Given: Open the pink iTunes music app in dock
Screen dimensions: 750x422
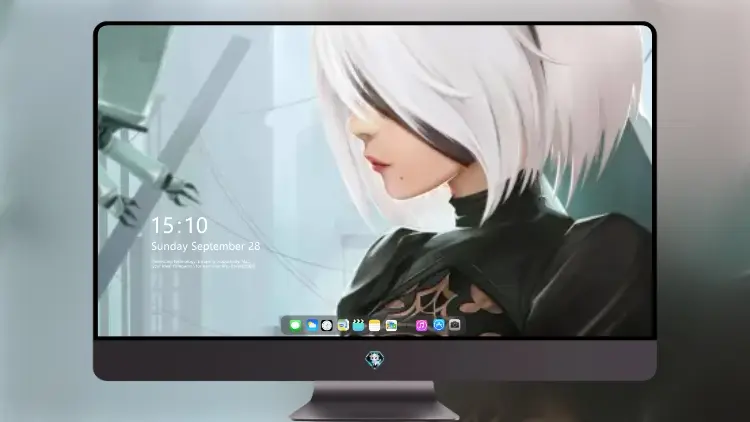Looking at the screenshot, I should (x=421, y=325).
